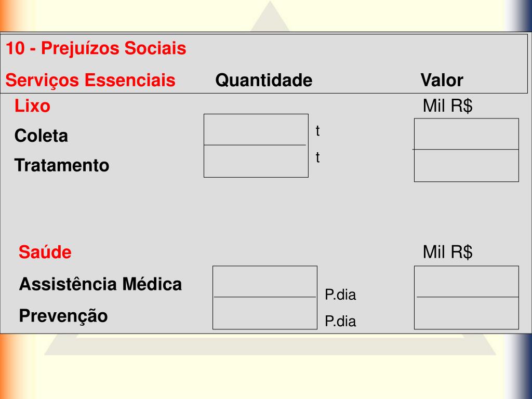Click the Assistência Médica row label

click(x=100, y=284)
